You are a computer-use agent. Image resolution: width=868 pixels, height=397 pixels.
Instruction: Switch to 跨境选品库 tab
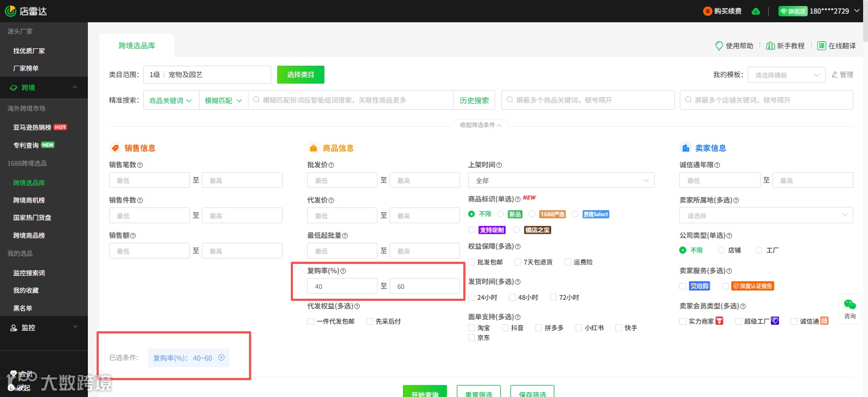click(137, 46)
